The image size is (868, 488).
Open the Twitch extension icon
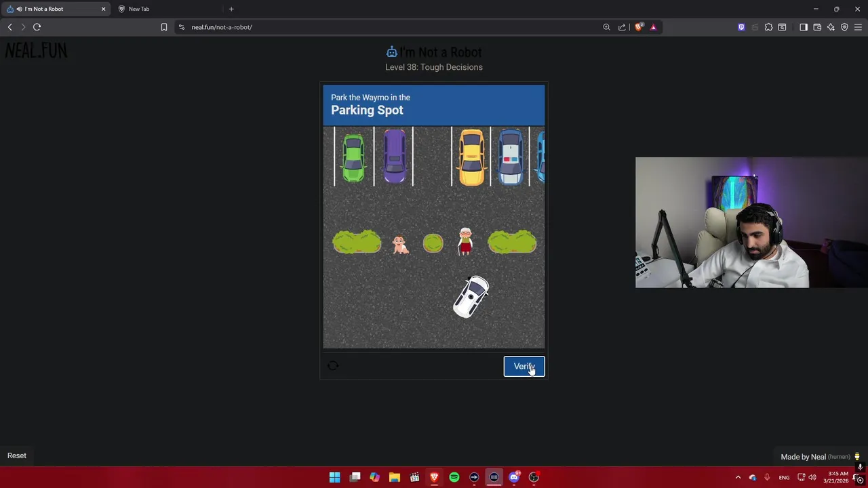[741, 27]
